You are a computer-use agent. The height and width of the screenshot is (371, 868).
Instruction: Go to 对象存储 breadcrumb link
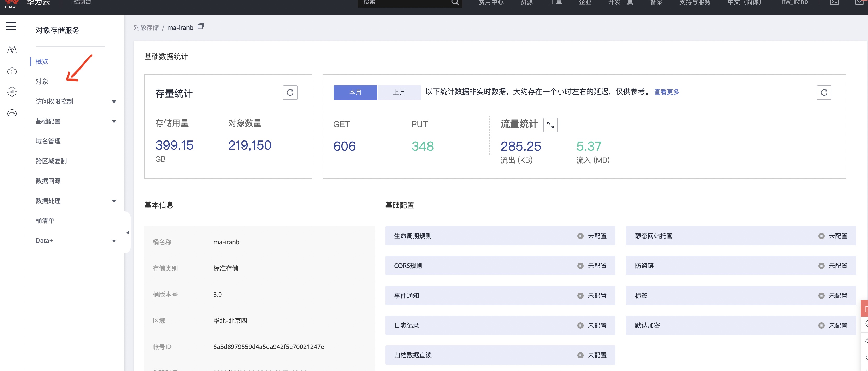coord(146,28)
